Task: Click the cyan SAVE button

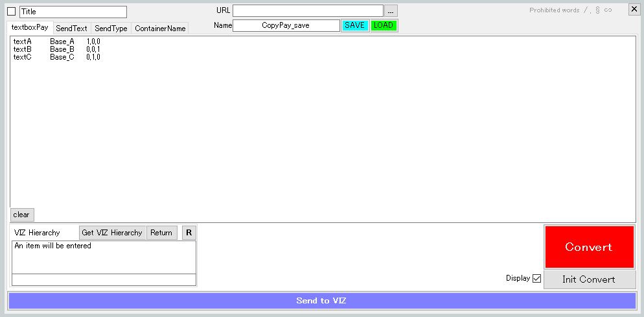Action: click(x=354, y=25)
